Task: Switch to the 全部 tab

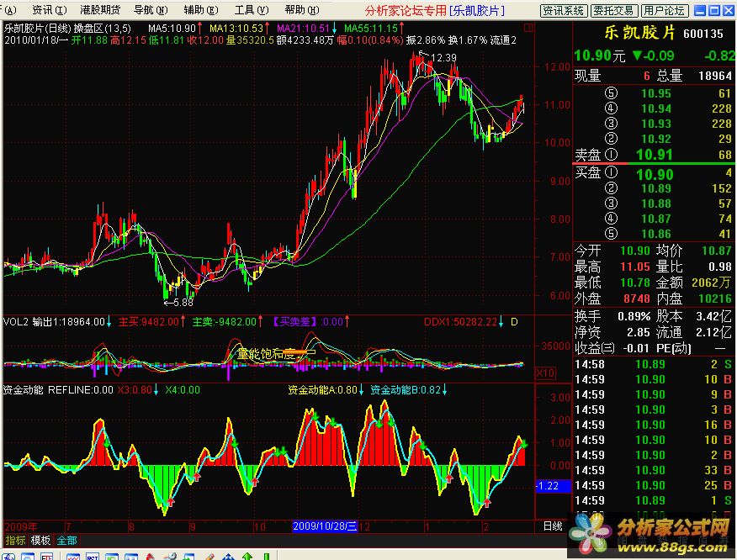Action: tap(66, 541)
